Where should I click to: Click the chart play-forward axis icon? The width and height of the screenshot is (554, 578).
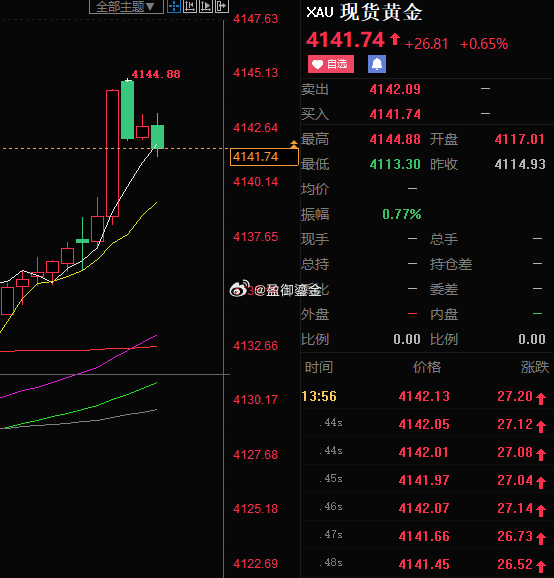click(206, 6)
